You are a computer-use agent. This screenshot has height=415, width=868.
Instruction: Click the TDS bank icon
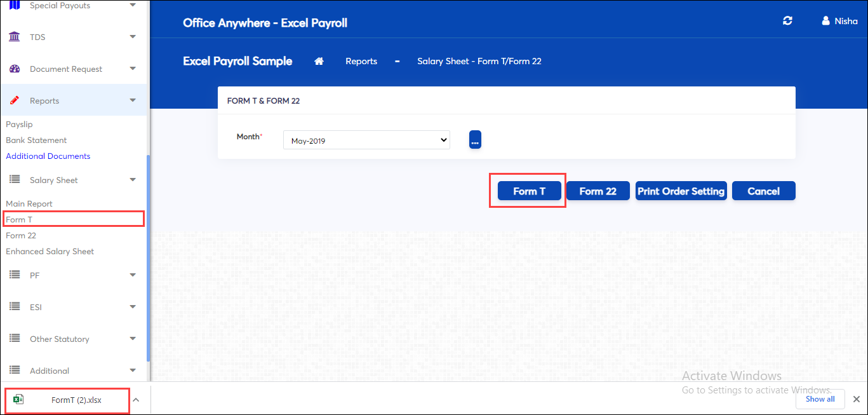[14, 37]
